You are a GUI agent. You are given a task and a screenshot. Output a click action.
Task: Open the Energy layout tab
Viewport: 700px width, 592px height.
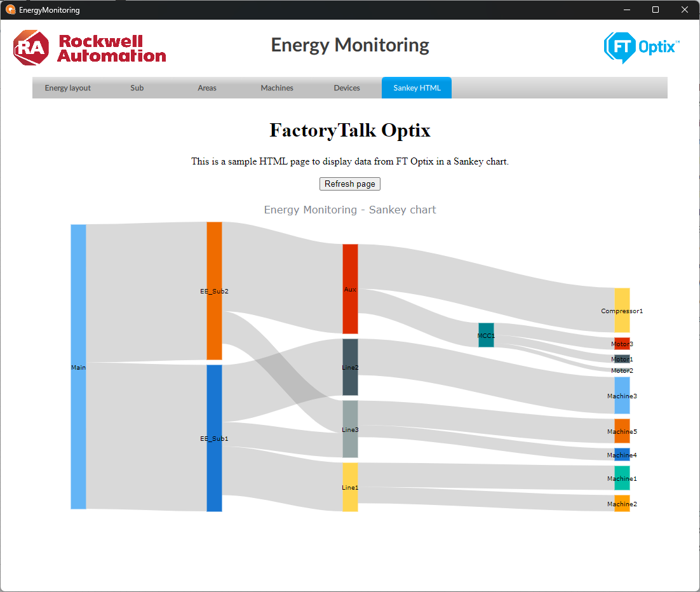(68, 88)
